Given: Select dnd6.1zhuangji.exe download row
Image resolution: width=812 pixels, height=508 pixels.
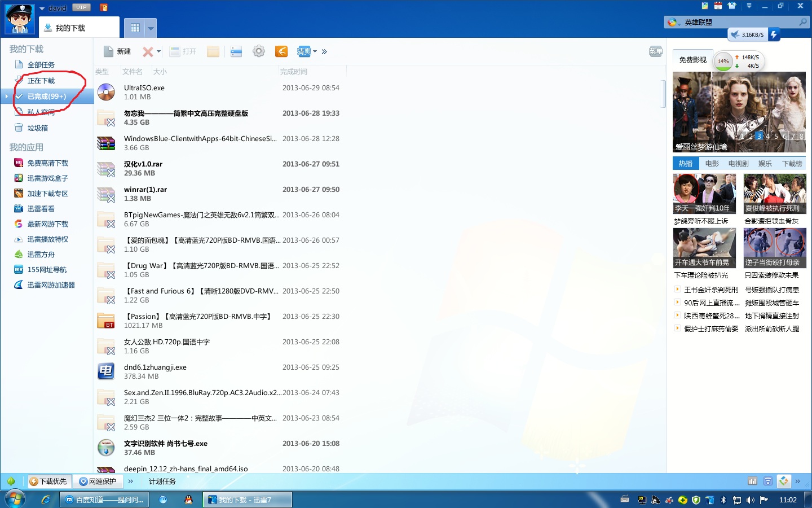Looking at the screenshot, I should pos(220,371).
